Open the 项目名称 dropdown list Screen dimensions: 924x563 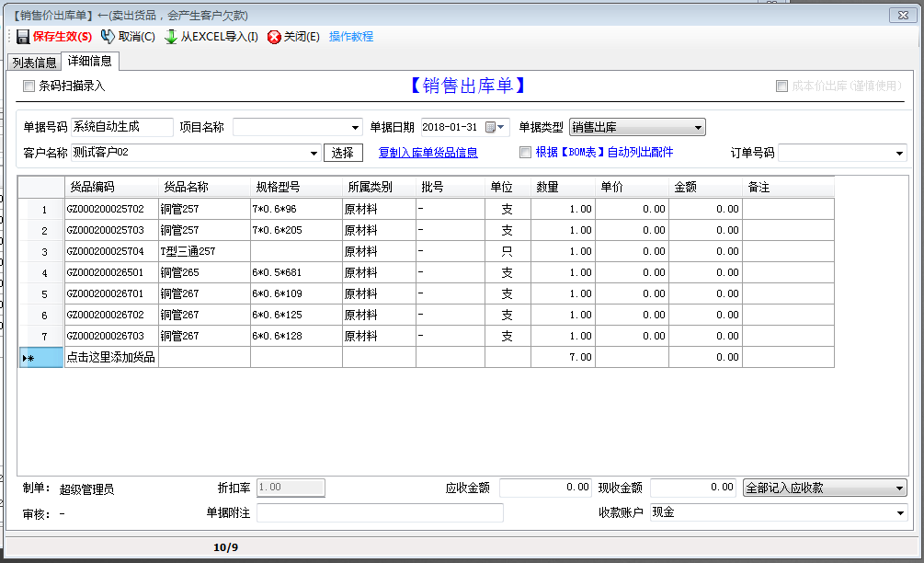tap(356, 128)
